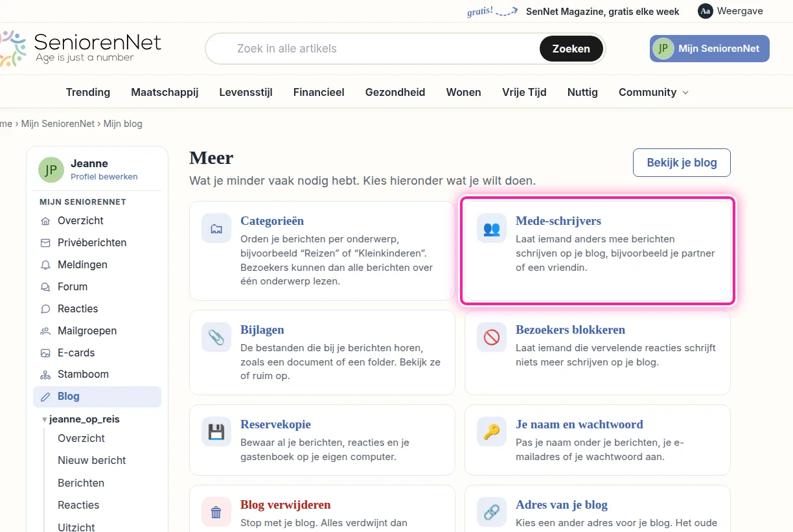Screen dimensions: 793x532
Task: Click the Blog verwijderen trash icon
Action: [216, 512]
